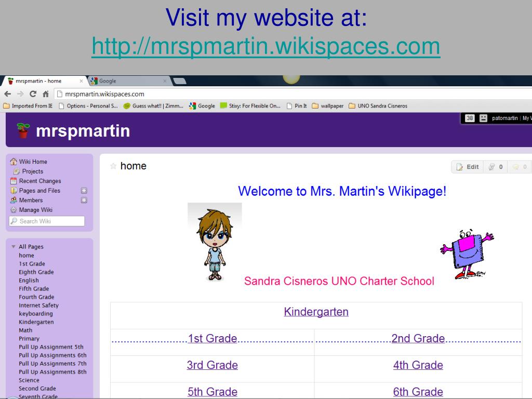The height and width of the screenshot is (399, 532).
Task: Open the Imported From IE bookmark folder
Action: click(x=28, y=106)
